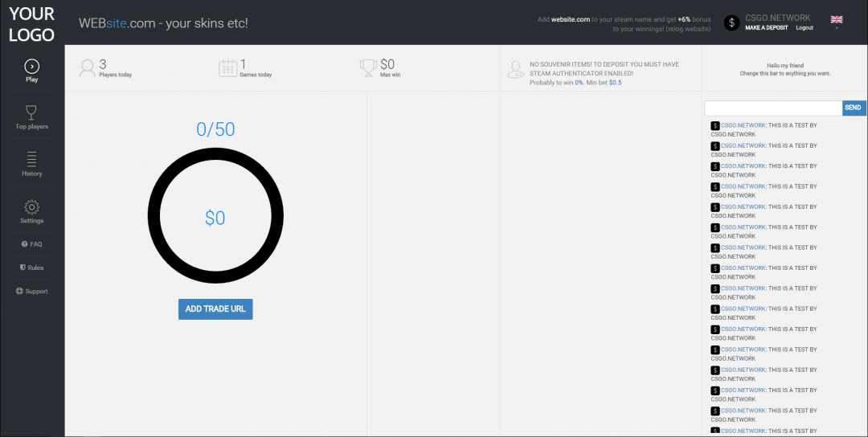Open the FAQ menu item
The width and height of the screenshot is (868, 437).
click(x=32, y=244)
